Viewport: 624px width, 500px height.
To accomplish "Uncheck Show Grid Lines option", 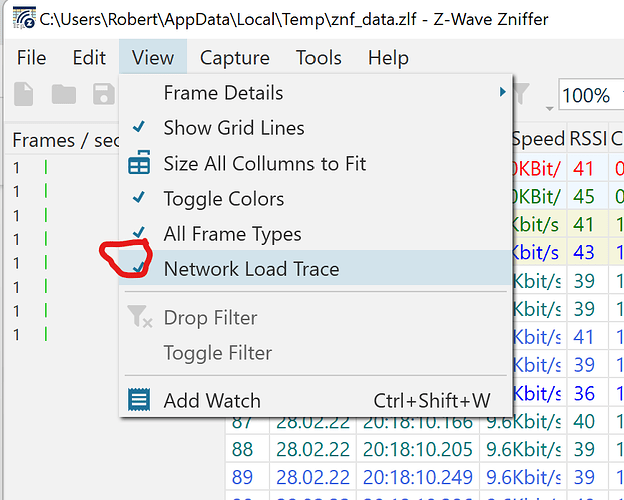I will point(234,128).
